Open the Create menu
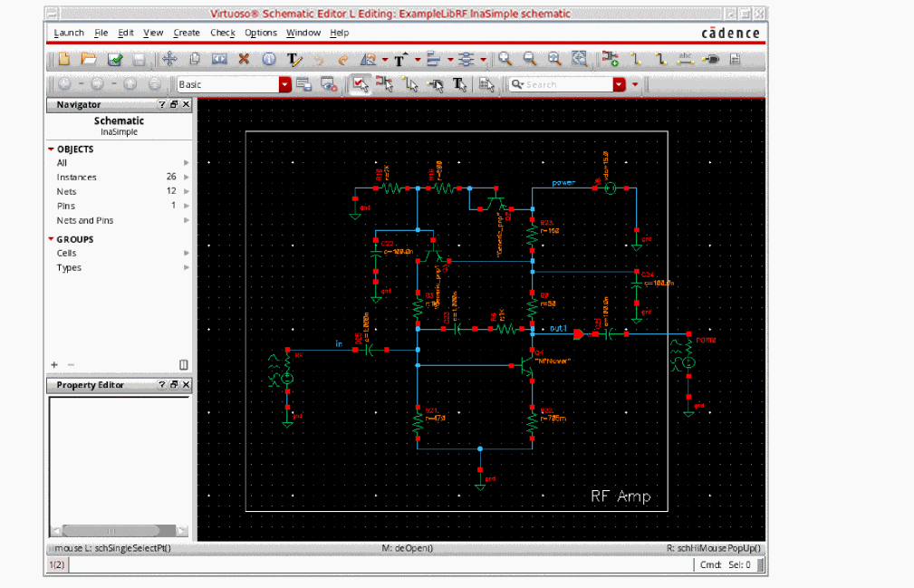The height and width of the screenshot is (588, 914). 187,33
